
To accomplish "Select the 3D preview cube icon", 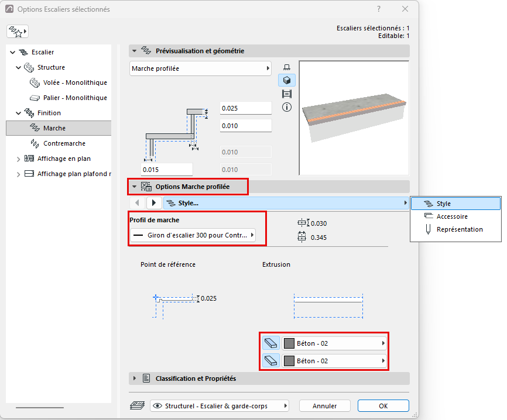I will coord(287,80).
